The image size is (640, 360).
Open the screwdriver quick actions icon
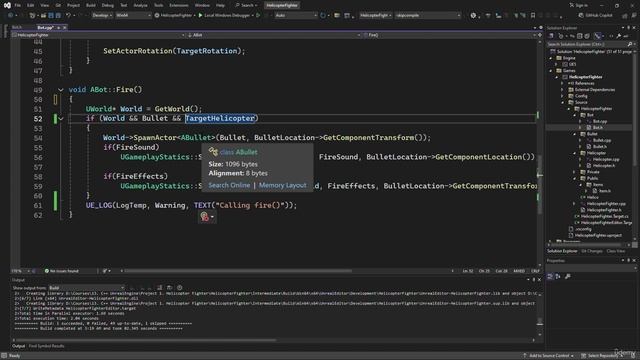click(x=106, y=271)
